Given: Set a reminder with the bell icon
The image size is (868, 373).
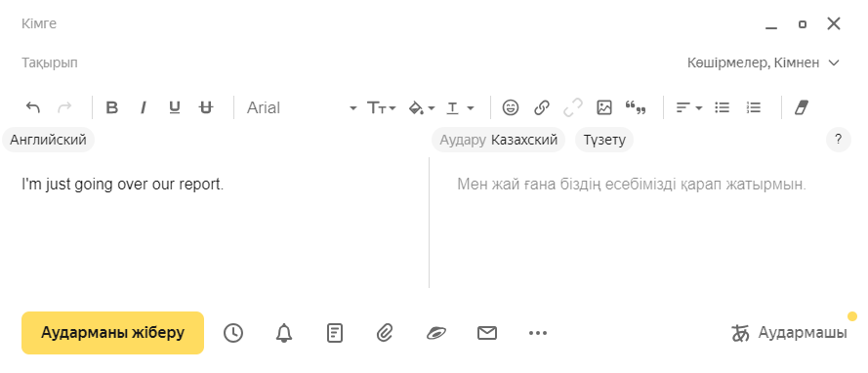Looking at the screenshot, I should pyautogui.click(x=284, y=333).
